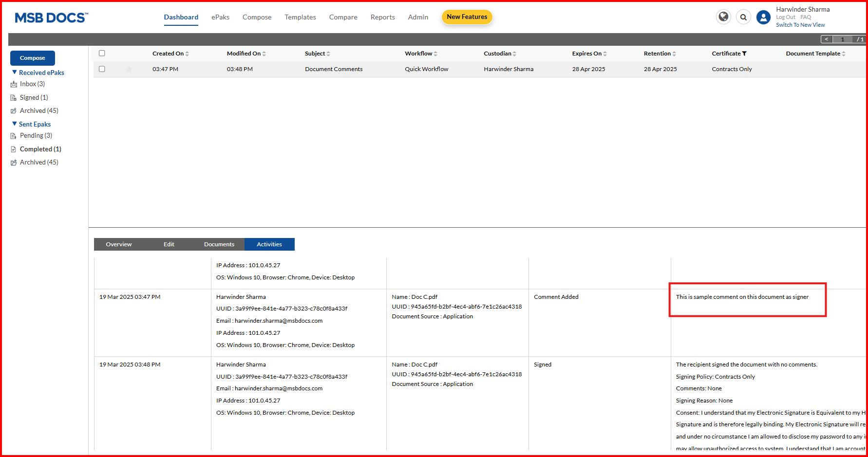
Task: Sort by Created On column arrows
Action: (187, 54)
